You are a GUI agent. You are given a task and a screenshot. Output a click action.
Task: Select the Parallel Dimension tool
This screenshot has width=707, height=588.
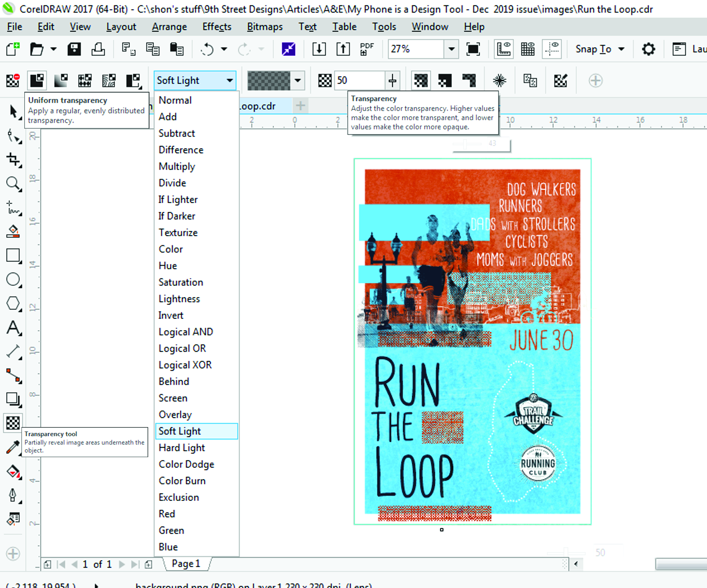coord(13,351)
